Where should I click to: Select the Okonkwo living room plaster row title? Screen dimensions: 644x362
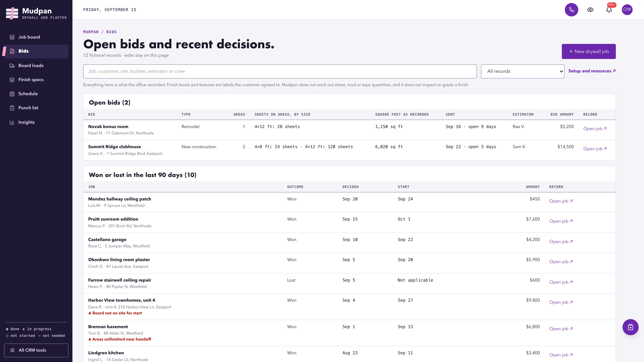coord(119,260)
